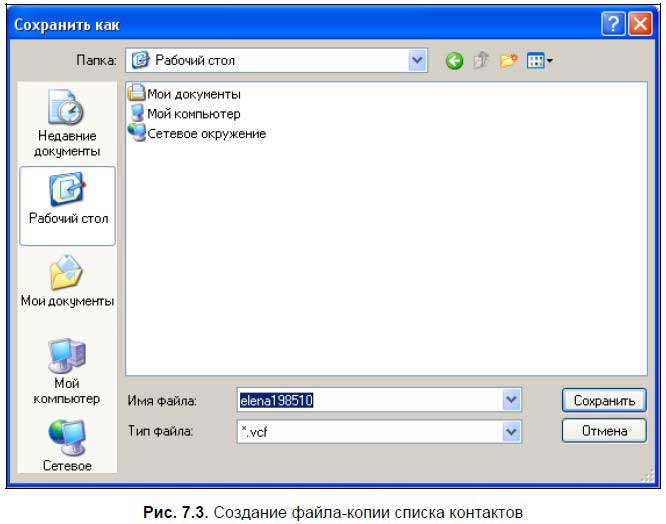The image size is (666, 524).
Task: Open Сетевое in the places bar
Action: pos(67,446)
